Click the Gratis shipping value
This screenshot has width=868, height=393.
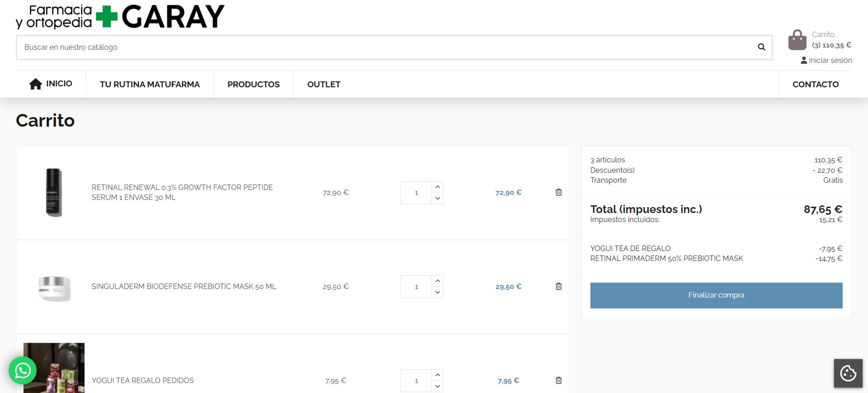[833, 180]
